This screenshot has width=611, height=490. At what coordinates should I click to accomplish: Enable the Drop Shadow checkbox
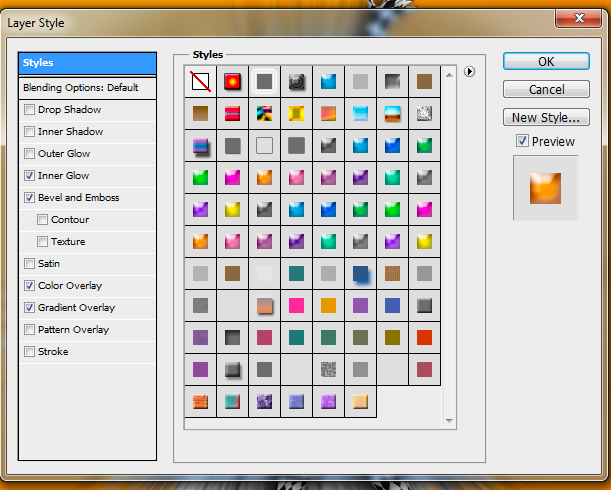[30, 110]
